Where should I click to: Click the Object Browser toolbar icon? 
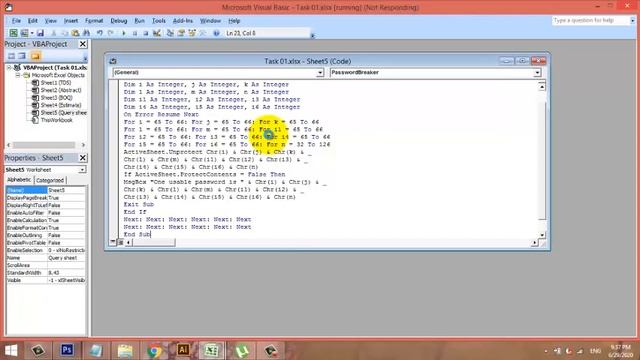[192, 33]
